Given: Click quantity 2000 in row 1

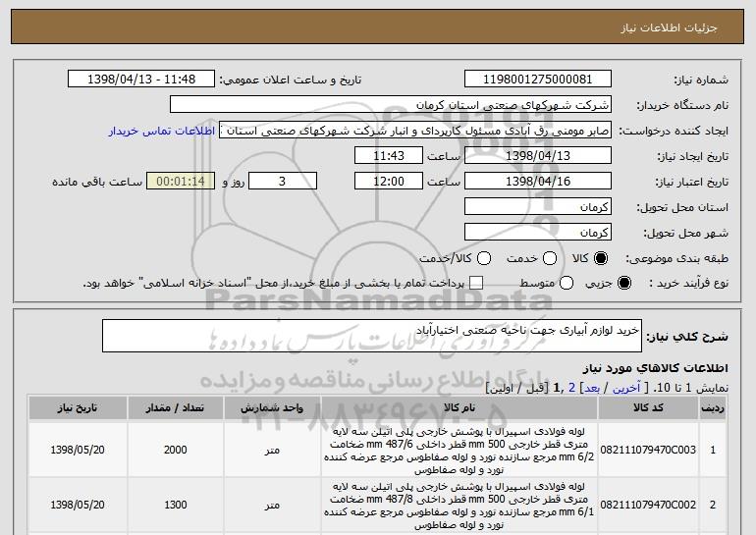Looking at the screenshot, I should [x=175, y=450].
